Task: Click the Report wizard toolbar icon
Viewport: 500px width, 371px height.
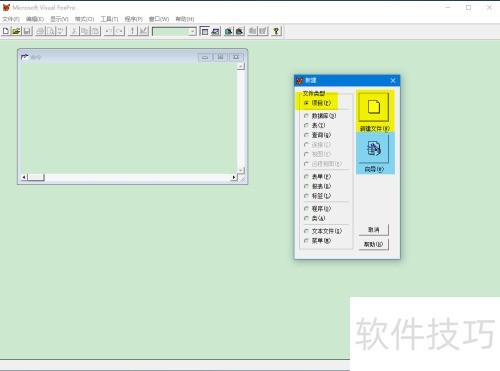Action: [240, 31]
